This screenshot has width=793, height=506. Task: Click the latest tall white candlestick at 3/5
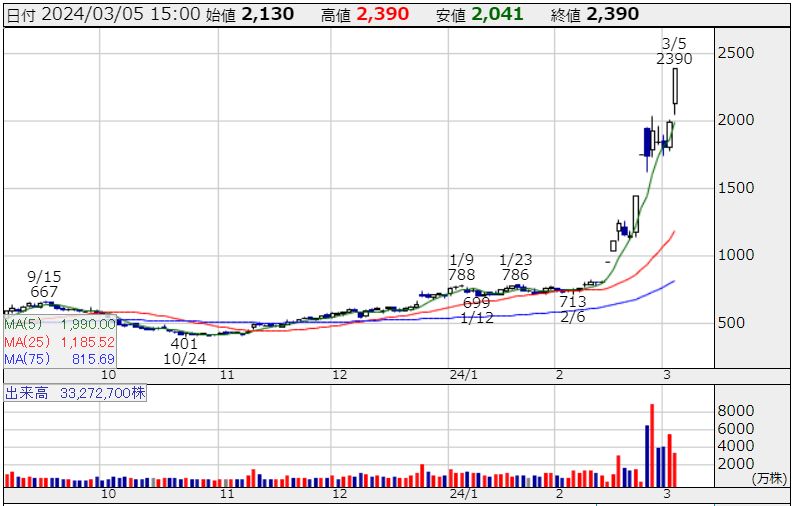point(676,86)
